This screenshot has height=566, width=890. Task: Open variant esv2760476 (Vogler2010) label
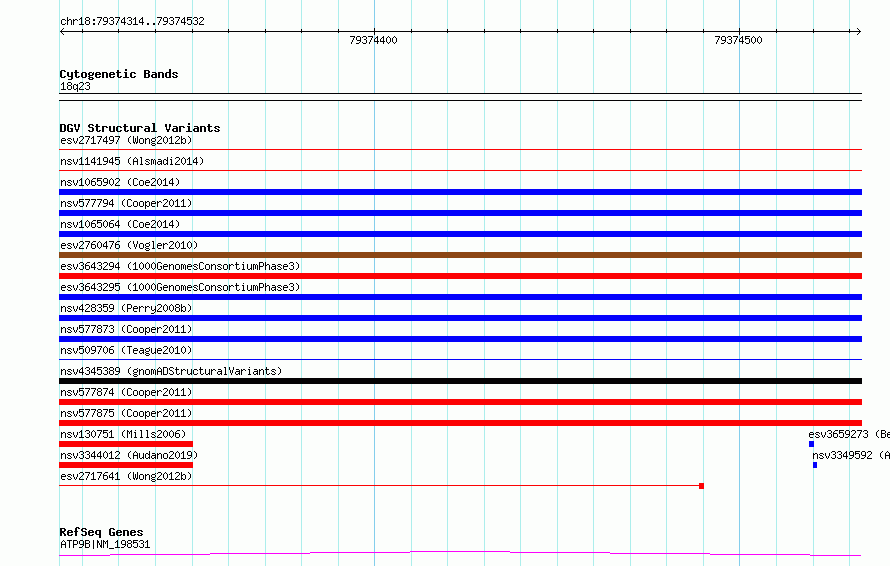pos(129,245)
